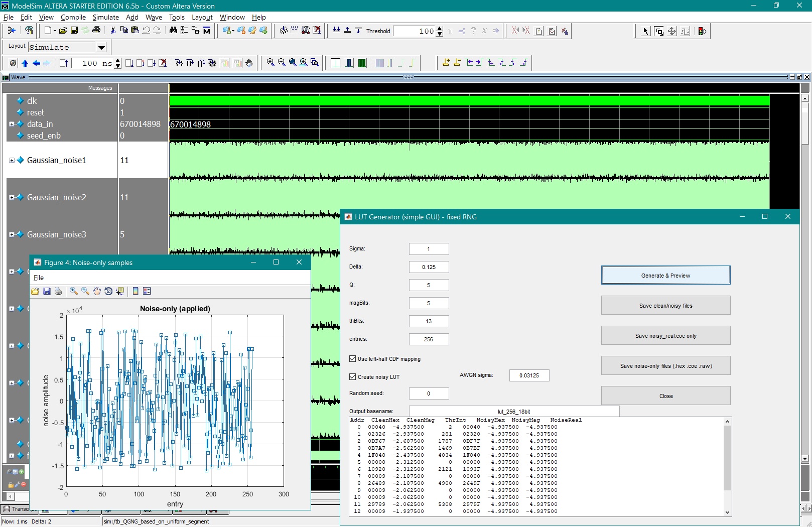Click the Find binoculars icon in ModelSim toolbar
The height and width of the screenshot is (527, 812).
173,31
